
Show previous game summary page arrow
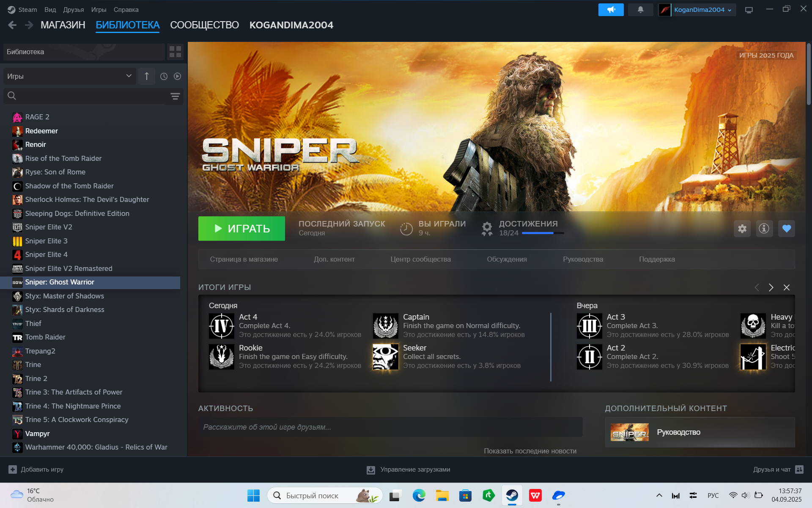pyautogui.click(x=757, y=287)
